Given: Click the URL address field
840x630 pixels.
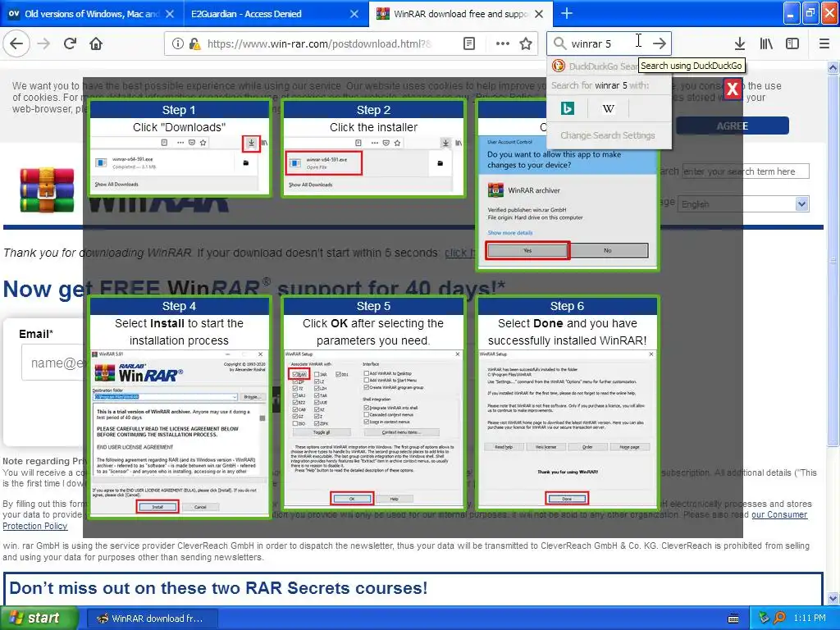Looking at the screenshot, I should point(319,43).
